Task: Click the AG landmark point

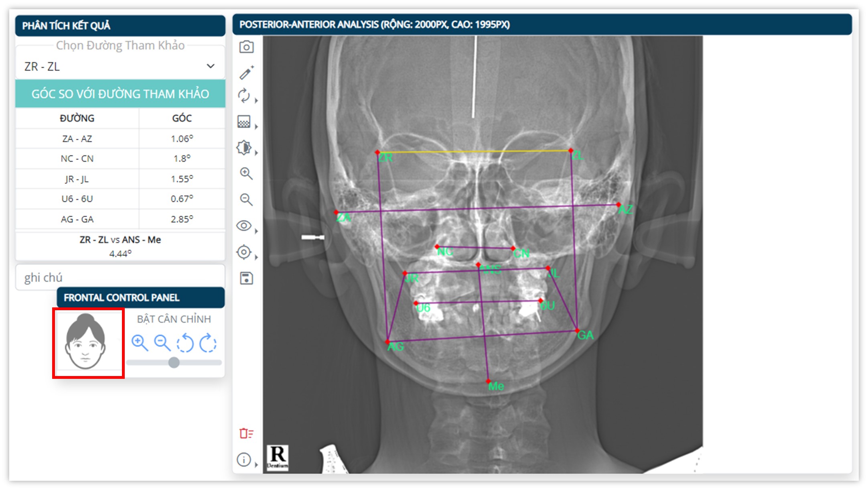Action: [387, 342]
